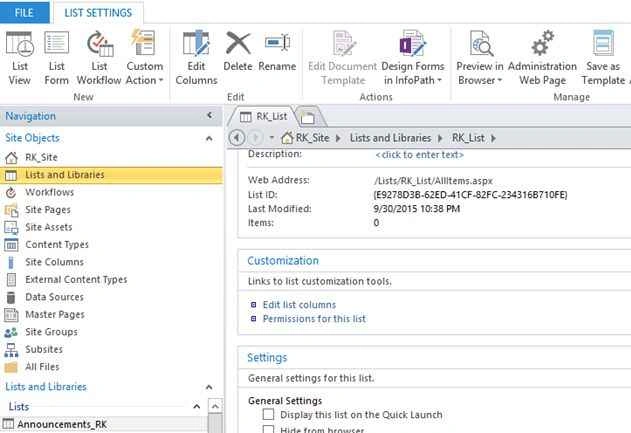Click the Web Address value
Viewport: 631px width, 433px height.
[433, 181]
